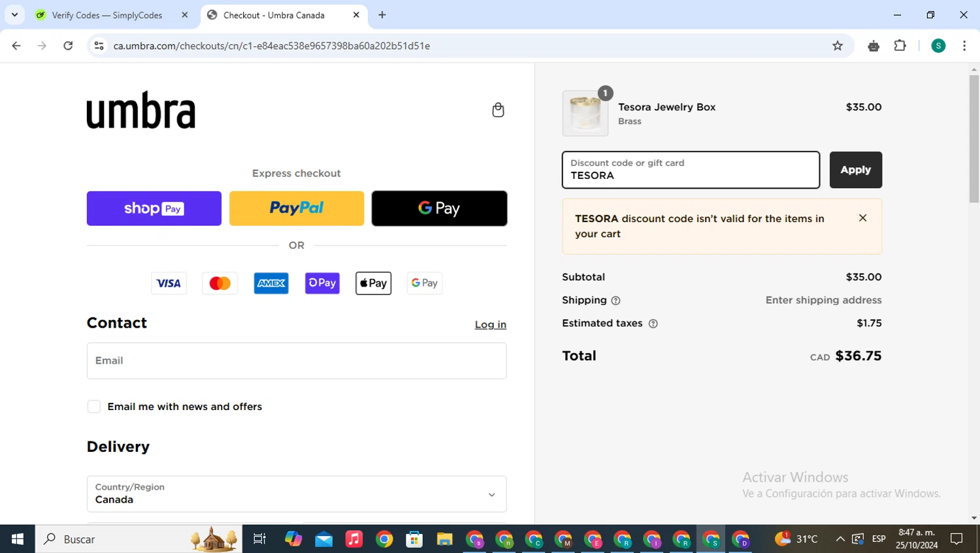Image resolution: width=980 pixels, height=553 pixels.
Task: Open the shopping bag cart icon
Action: tap(498, 110)
